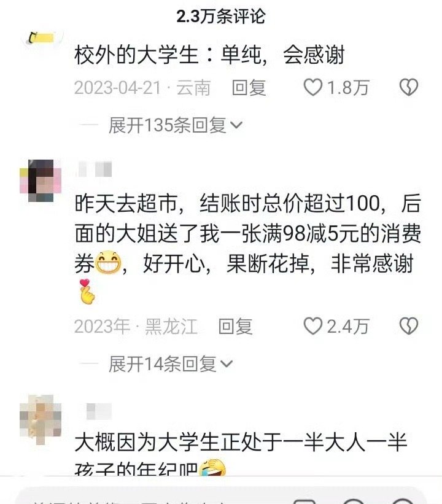
Task: Dislike the Yunnan comment via broken heart
Action: pyautogui.click(x=409, y=87)
